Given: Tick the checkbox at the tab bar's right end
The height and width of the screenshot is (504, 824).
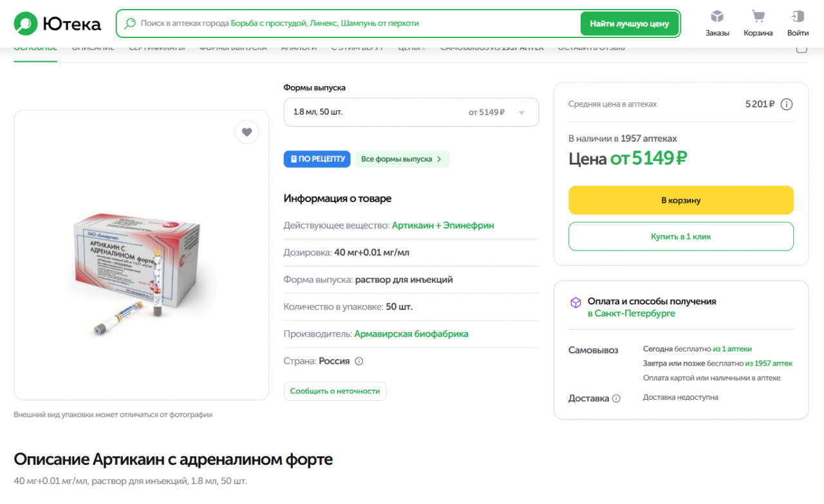Looking at the screenshot, I should pyautogui.click(x=801, y=48).
